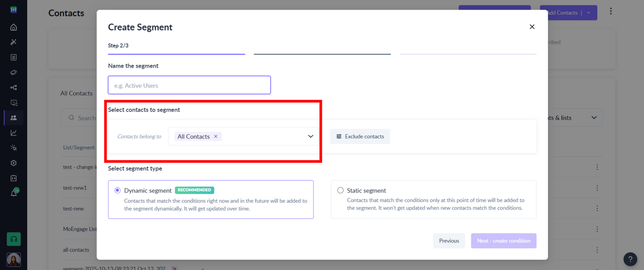Click the app logo at sidebar top

[x=13, y=9]
